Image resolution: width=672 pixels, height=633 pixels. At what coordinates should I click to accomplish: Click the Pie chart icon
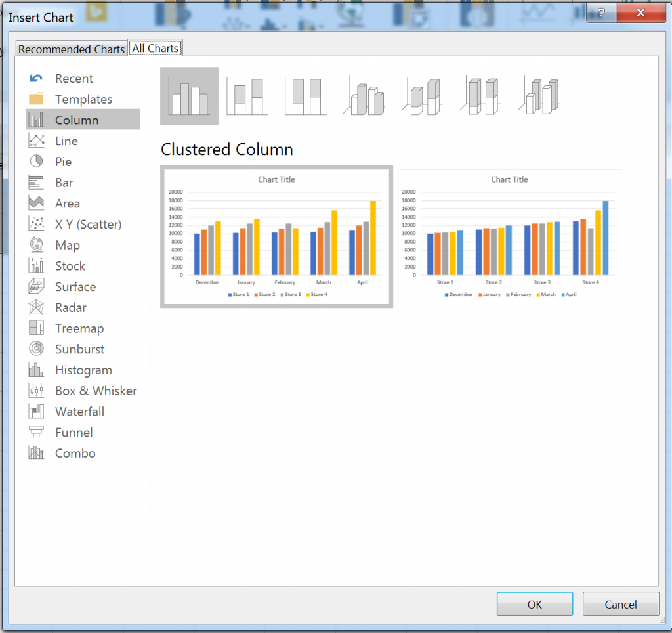point(36,162)
